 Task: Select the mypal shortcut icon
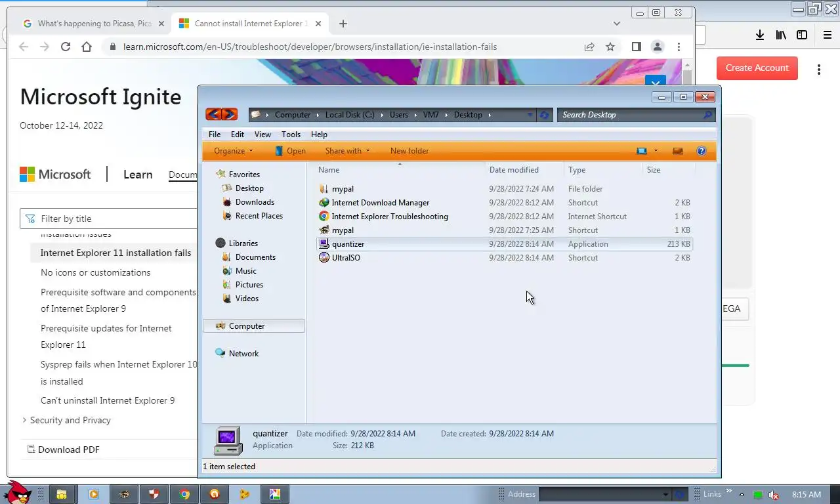click(x=324, y=230)
